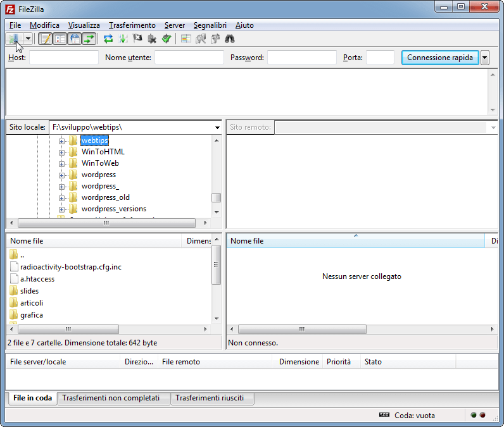Click the process queue toolbar icon
Screen dimensions: 504x427
(123, 39)
